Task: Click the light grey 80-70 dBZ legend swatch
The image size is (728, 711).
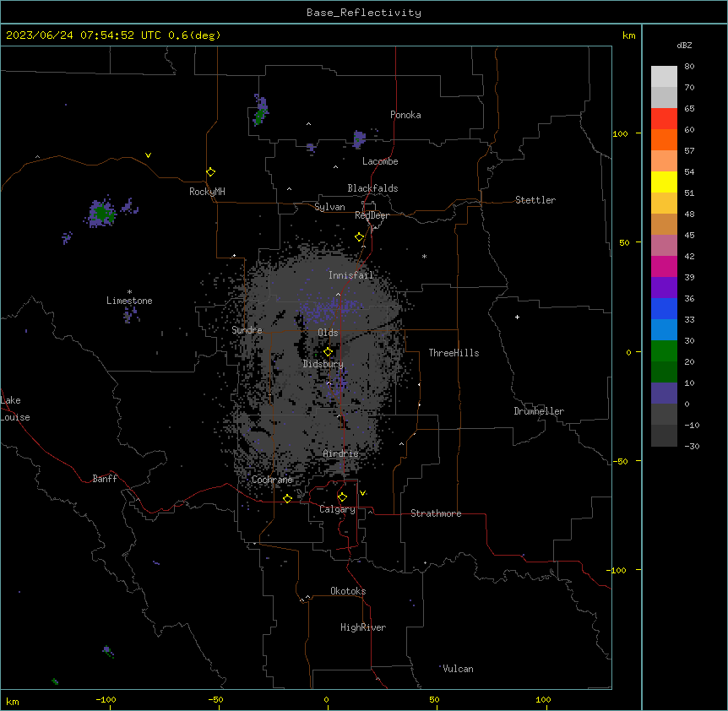Action: [664, 77]
